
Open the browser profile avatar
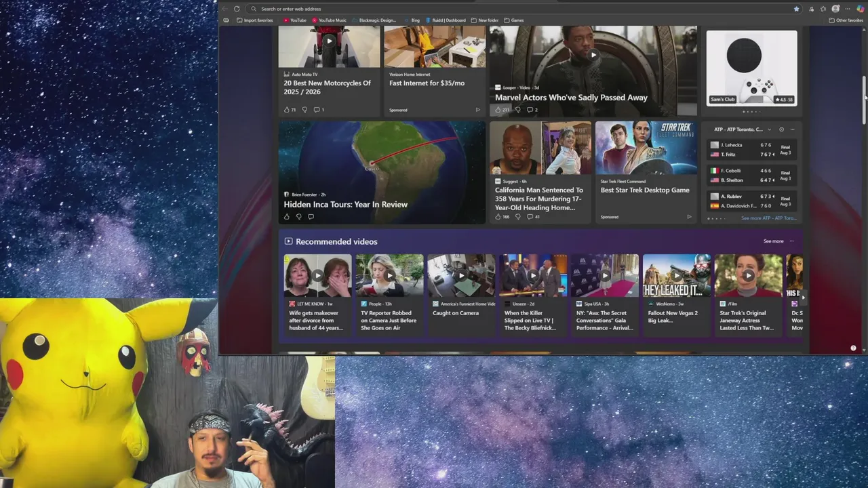pos(835,9)
